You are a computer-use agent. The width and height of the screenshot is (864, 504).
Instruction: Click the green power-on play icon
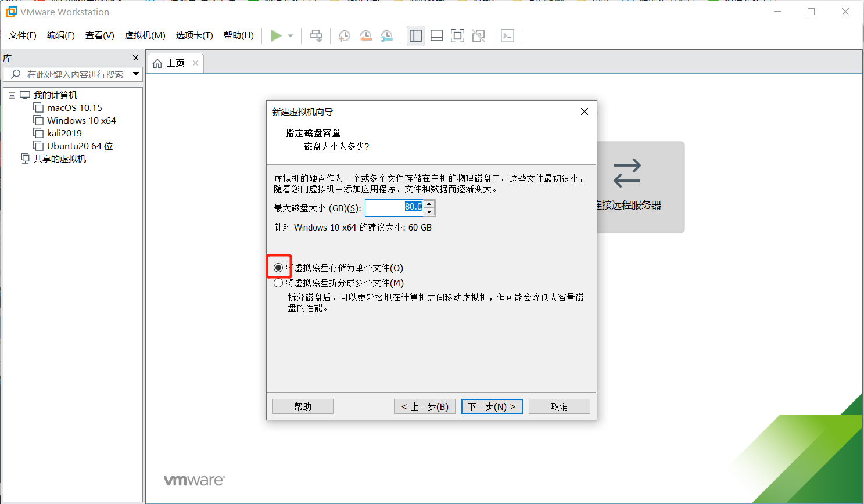coord(276,36)
